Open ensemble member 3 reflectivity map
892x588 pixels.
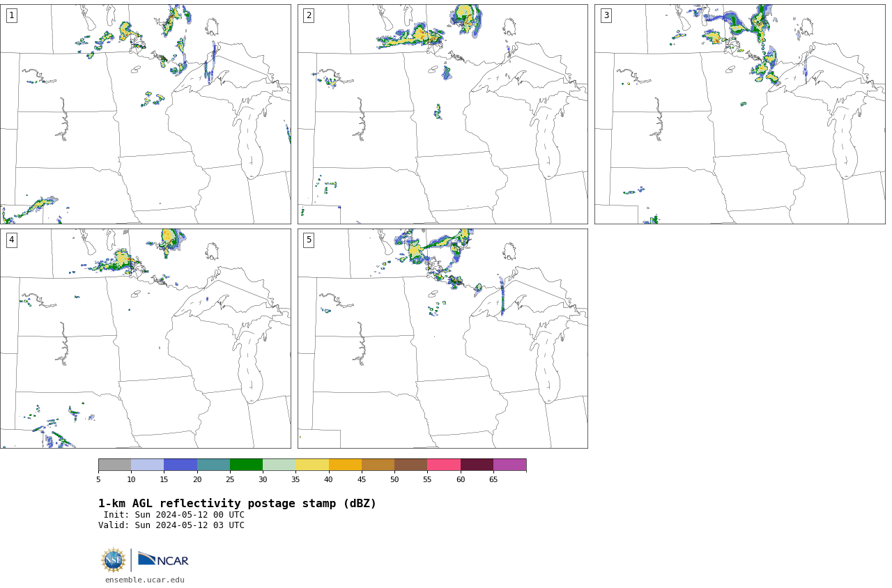[x=739, y=114]
